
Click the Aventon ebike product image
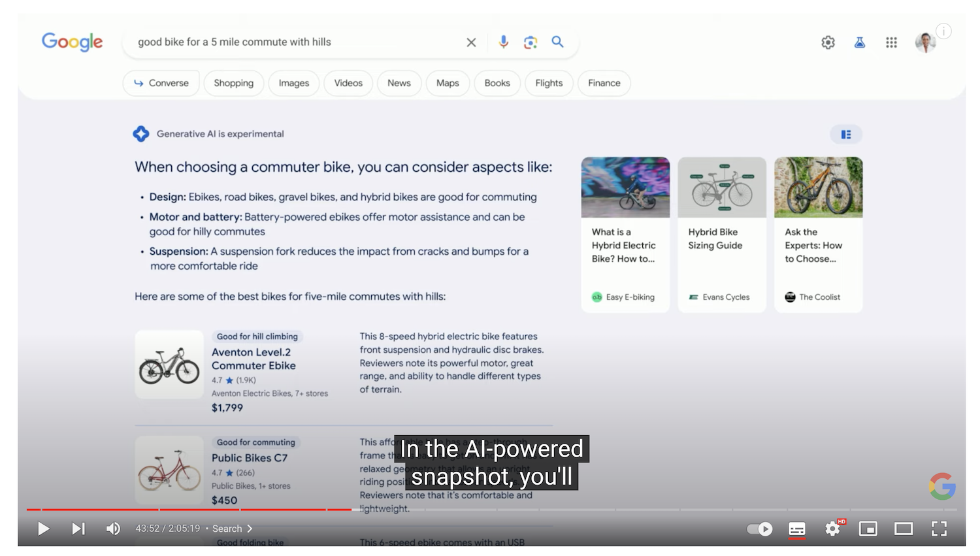[169, 365]
